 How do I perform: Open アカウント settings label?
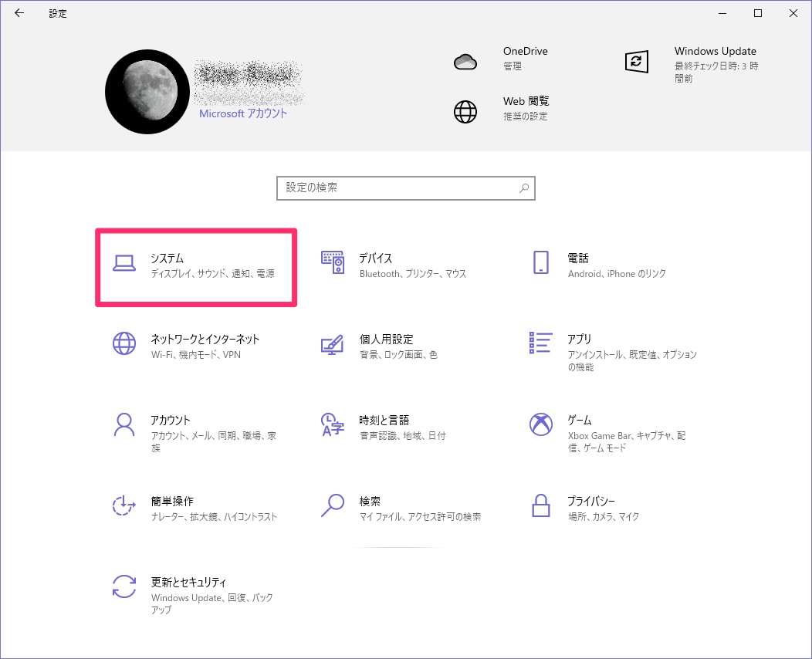click(171, 420)
